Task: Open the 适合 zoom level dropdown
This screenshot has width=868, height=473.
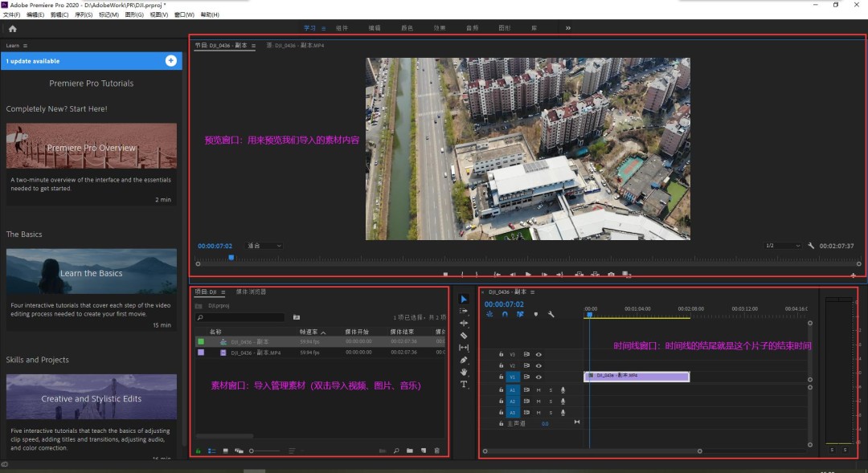Action: pos(263,246)
